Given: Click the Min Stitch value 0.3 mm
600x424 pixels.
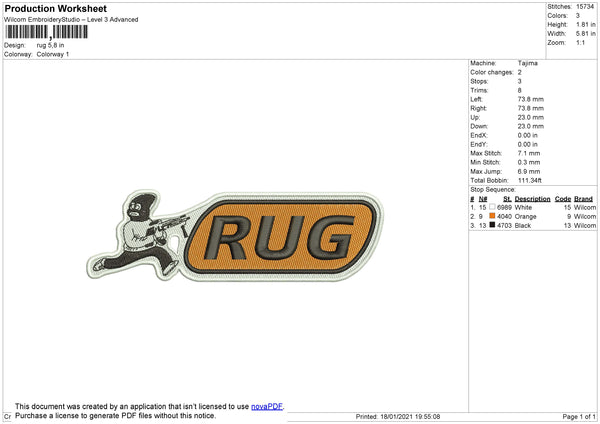Looking at the screenshot, I should coord(529,162).
